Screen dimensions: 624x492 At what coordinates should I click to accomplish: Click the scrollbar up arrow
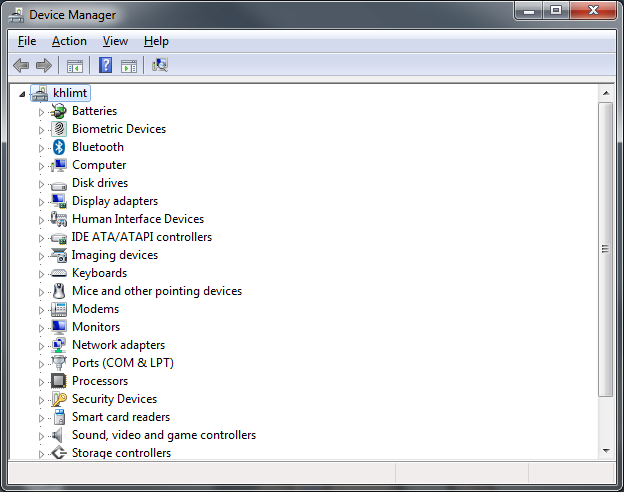click(x=606, y=93)
